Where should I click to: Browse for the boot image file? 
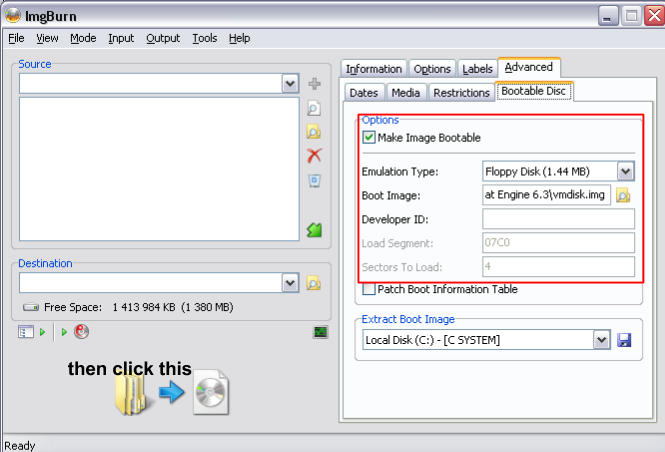pos(623,195)
